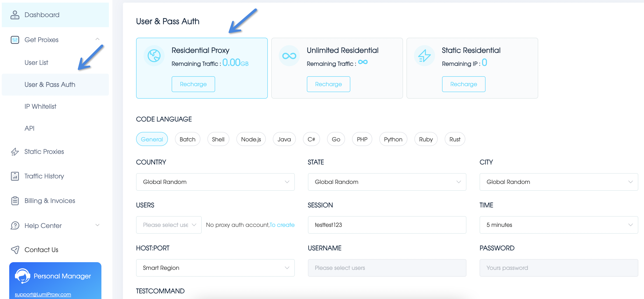Click the Get Proixes sliders icon
The width and height of the screenshot is (644, 299).
pyautogui.click(x=15, y=40)
